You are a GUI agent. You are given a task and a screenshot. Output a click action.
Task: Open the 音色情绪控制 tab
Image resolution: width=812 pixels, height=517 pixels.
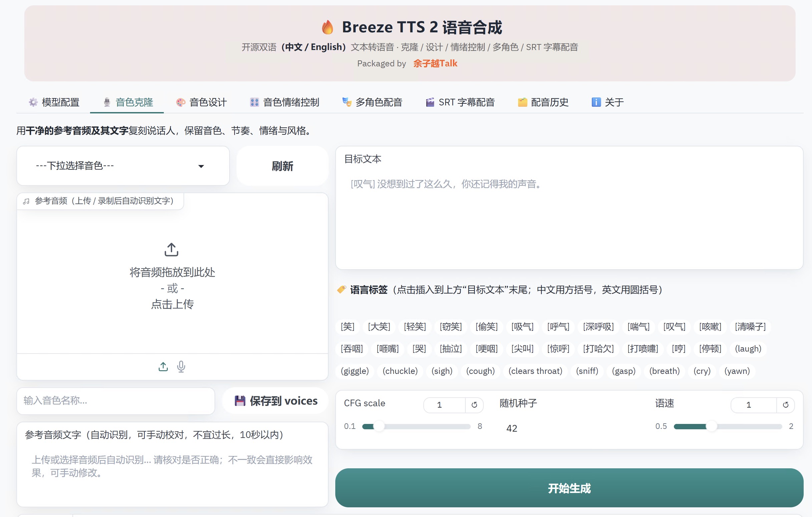(x=284, y=102)
